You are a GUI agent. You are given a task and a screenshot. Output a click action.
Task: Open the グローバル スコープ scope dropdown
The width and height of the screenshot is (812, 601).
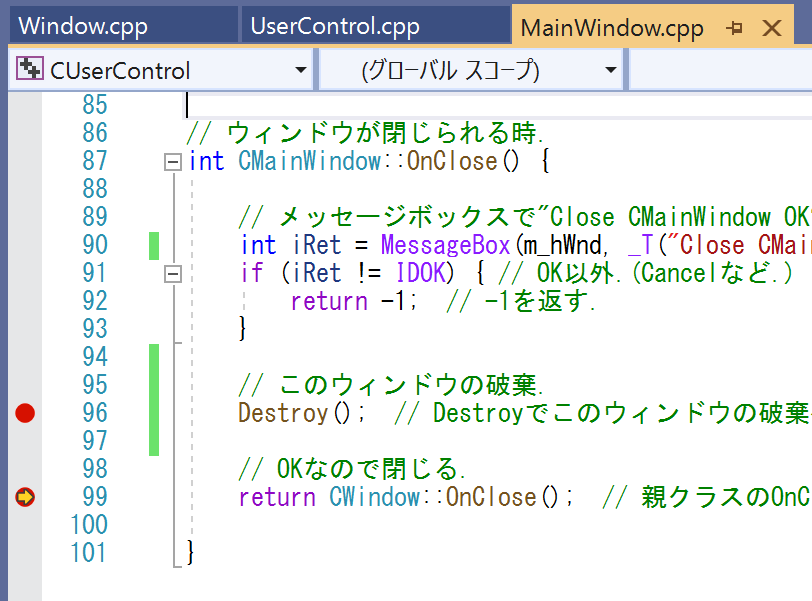pyautogui.click(x=471, y=70)
